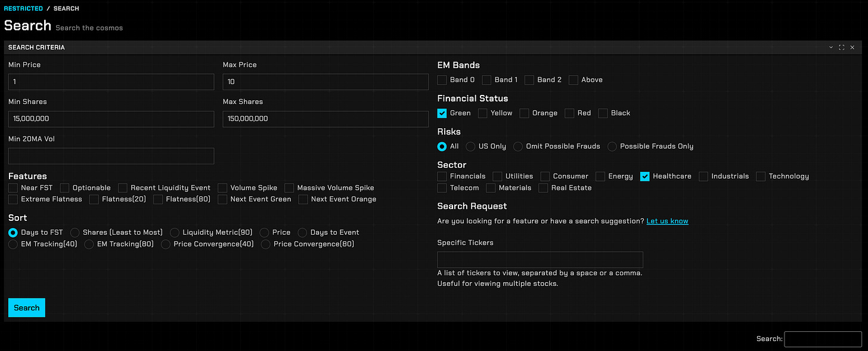Image resolution: width=868 pixels, height=351 pixels.
Task: Select the Price sort radio
Action: (265, 233)
